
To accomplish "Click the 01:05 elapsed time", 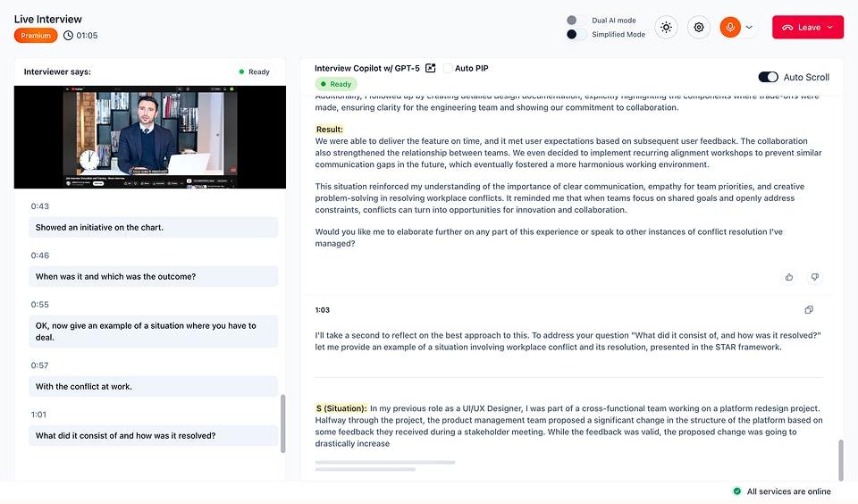I will (x=87, y=36).
